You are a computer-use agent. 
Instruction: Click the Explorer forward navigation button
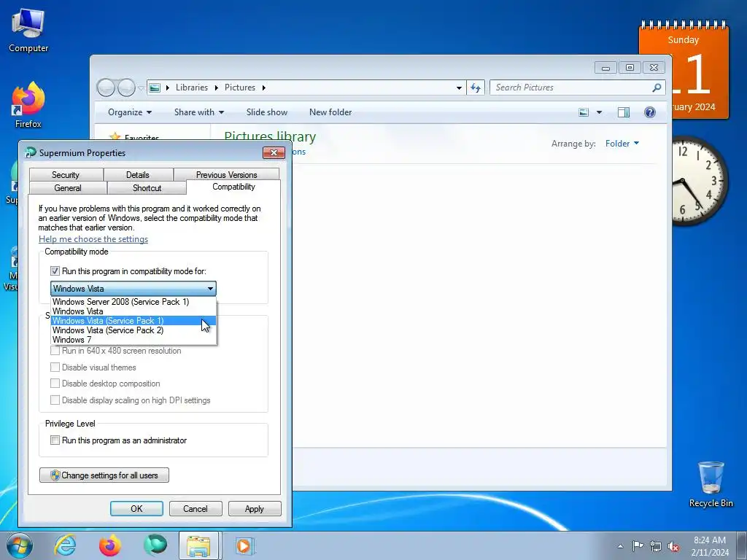point(126,87)
